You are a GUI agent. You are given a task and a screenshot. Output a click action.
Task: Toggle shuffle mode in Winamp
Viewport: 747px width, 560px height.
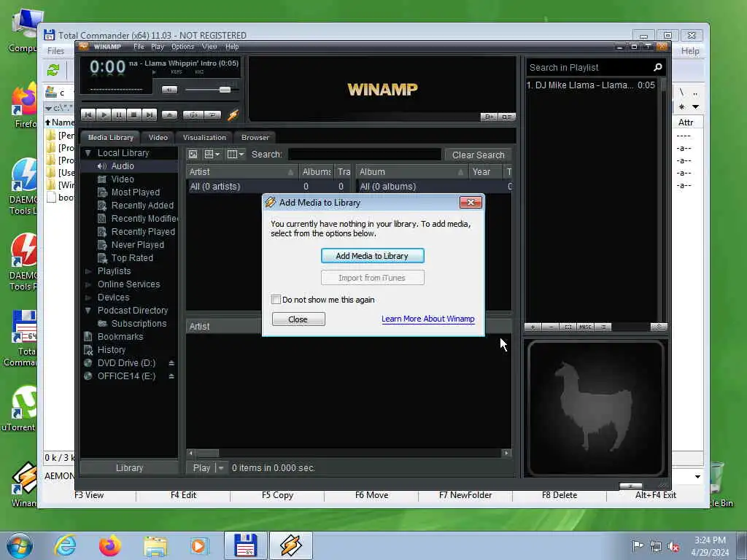click(x=193, y=114)
